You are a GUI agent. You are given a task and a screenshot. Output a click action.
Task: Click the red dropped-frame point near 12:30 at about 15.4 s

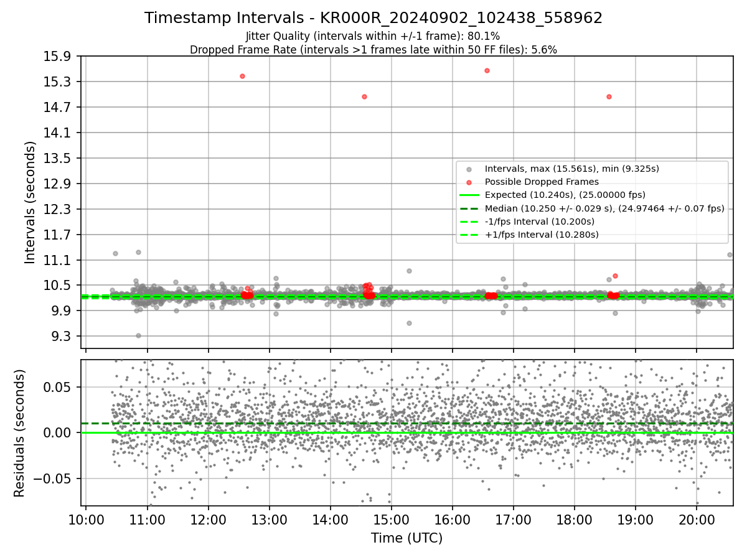click(x=242, y=76)
